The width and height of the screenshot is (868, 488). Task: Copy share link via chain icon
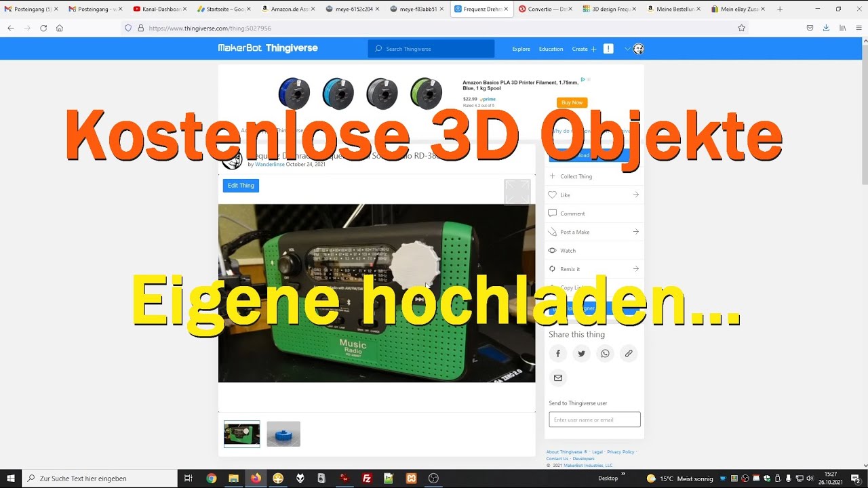[629, 354]
